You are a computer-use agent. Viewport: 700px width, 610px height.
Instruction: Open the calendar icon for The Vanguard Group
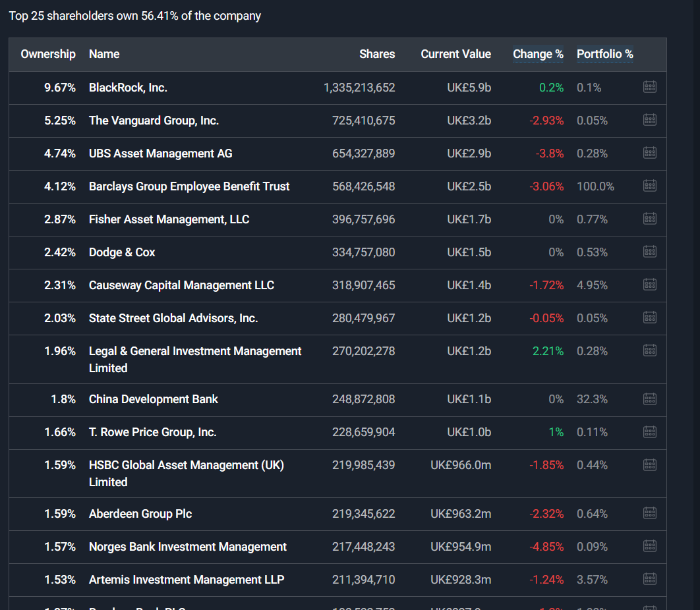click(x=649, y=120)
